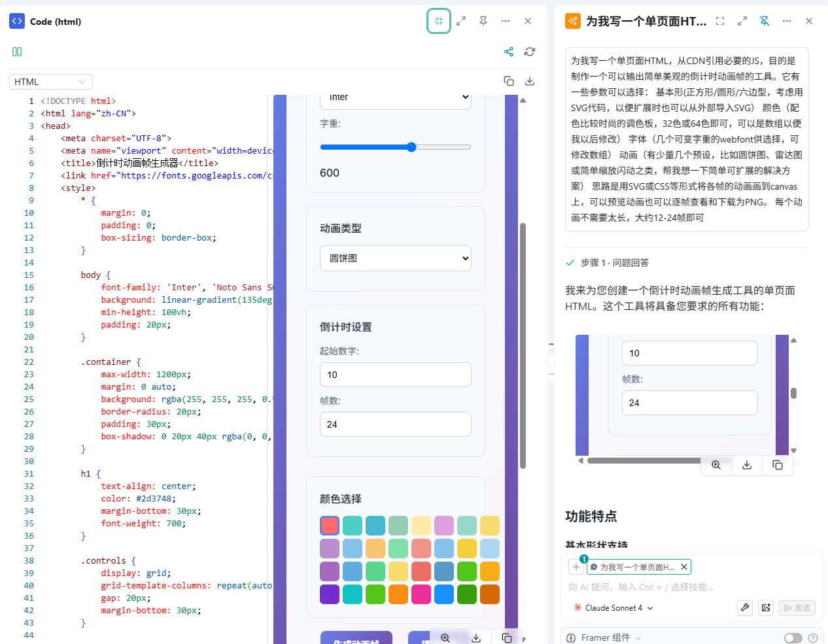Unpin the chat panel
The width and height of the screenshot is (828, 644).
(765, 21)
